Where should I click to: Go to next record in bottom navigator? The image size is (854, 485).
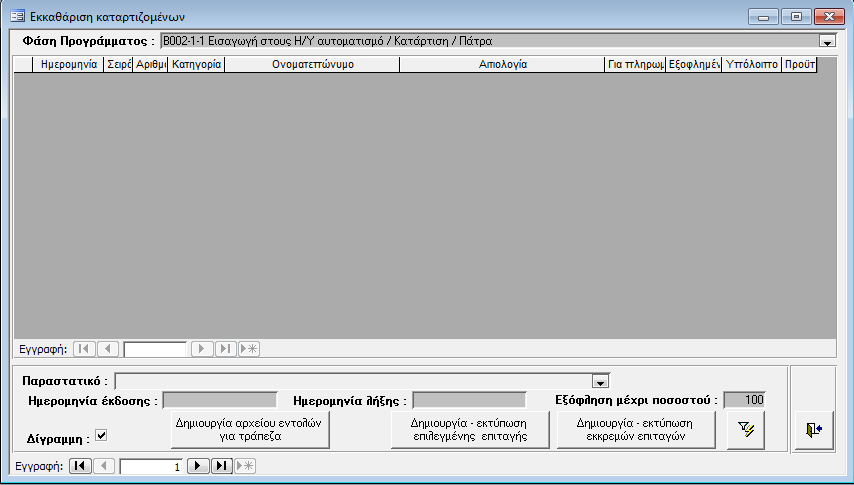tap(199, 466)
